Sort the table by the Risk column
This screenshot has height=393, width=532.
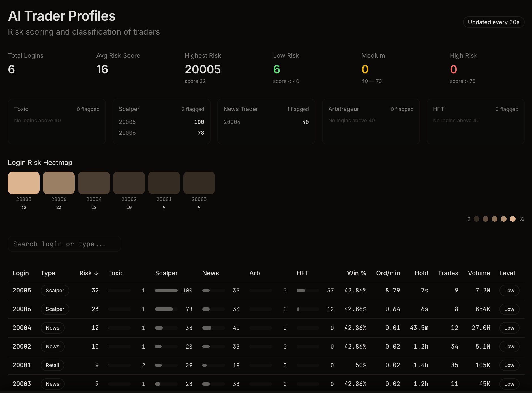pyautogui.click(x=89, y=273)
